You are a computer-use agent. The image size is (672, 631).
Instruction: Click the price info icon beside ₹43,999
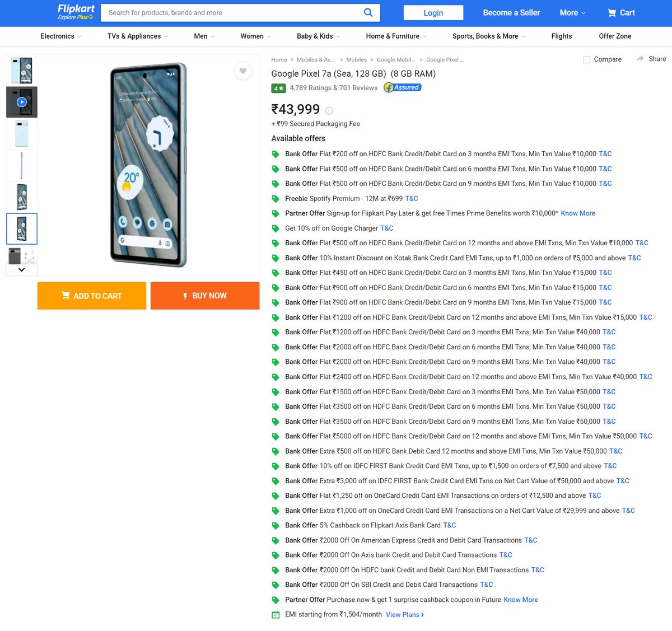(329, 111)
